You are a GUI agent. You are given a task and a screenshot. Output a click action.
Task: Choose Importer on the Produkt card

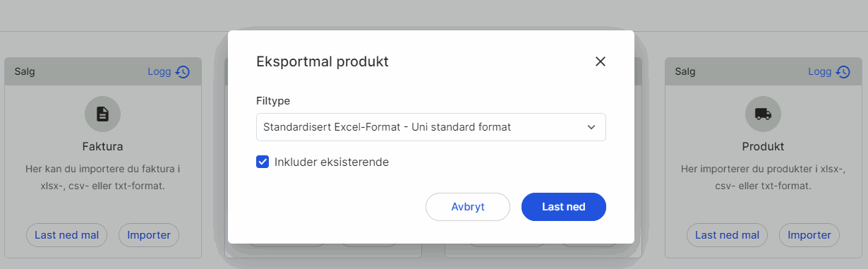809,235
